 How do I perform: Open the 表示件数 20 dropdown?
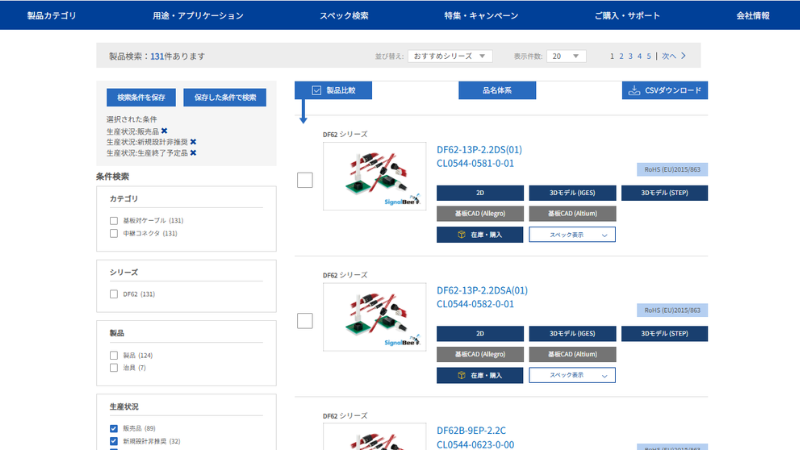(x=566, y=56)
